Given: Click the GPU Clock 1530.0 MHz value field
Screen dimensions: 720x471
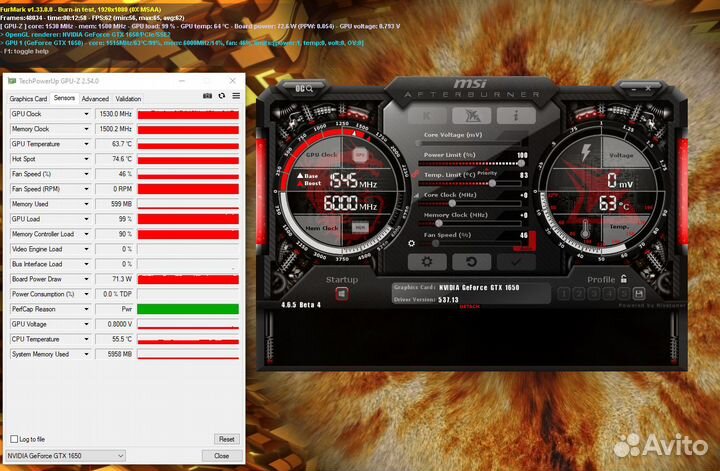Looking at the screenshot, I should pos(114,114).
